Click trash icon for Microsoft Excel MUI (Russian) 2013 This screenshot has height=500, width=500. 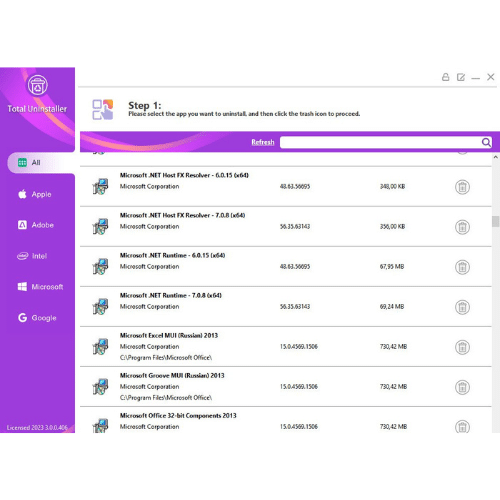pos(462,347)
